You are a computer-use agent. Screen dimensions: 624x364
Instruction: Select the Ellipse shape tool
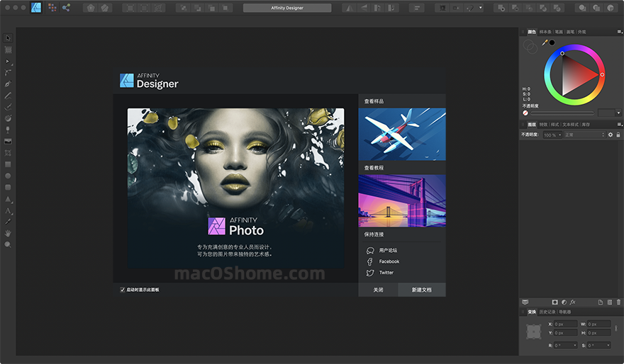click(8, 176)
